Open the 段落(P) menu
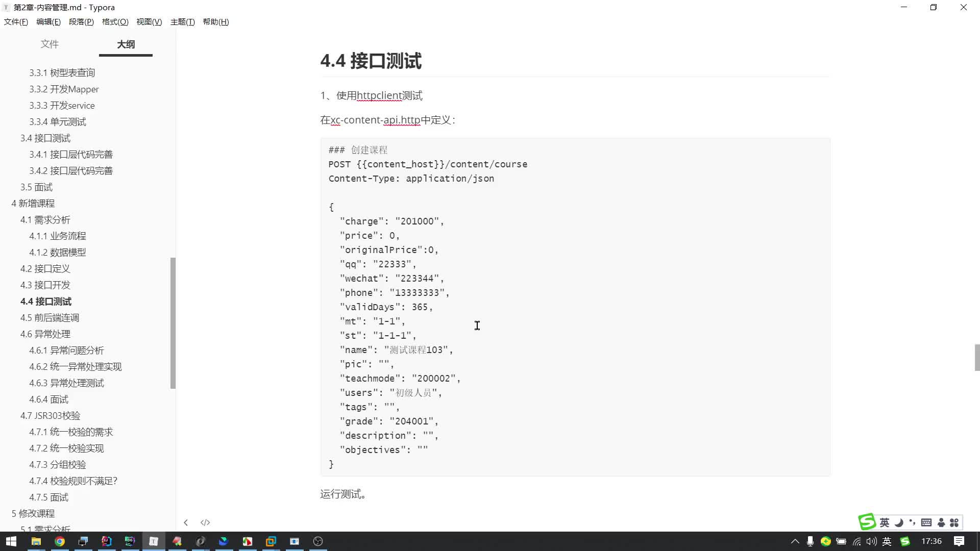980x551 pixels. coord(81,22)
